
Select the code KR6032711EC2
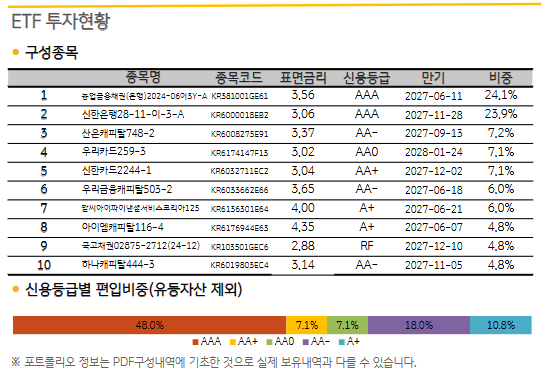pyautogui.click(x=239, y=171)
